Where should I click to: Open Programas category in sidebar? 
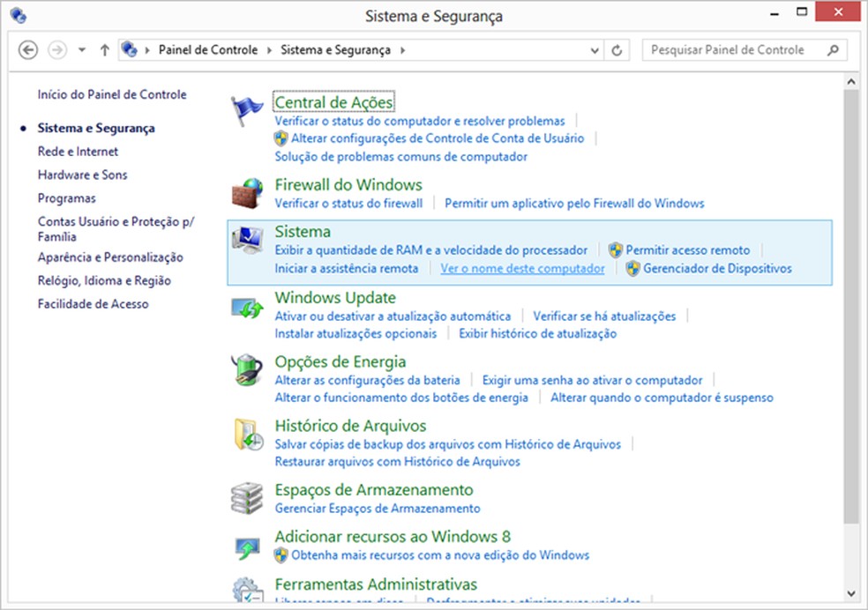click(66, 198)
